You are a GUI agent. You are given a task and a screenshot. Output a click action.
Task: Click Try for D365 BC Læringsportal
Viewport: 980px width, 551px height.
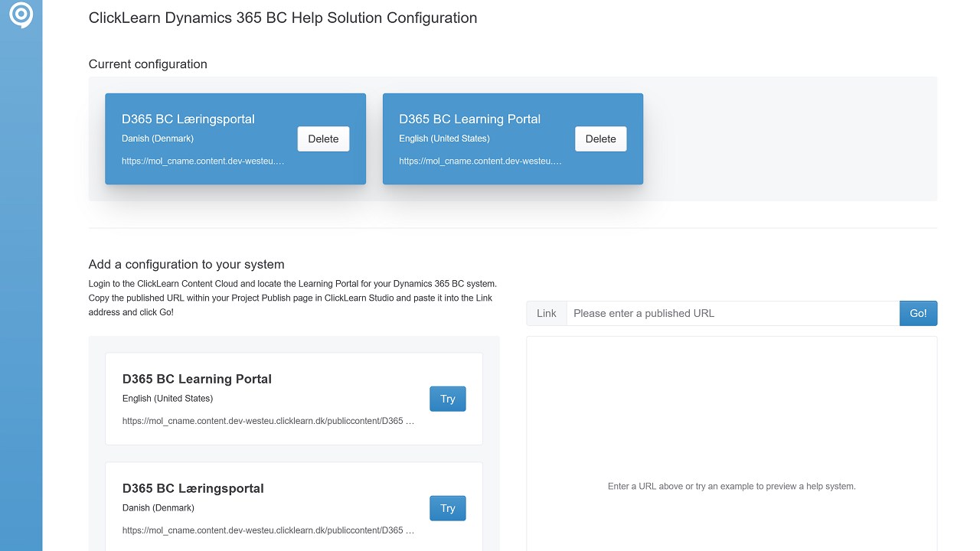coord(447,508)
